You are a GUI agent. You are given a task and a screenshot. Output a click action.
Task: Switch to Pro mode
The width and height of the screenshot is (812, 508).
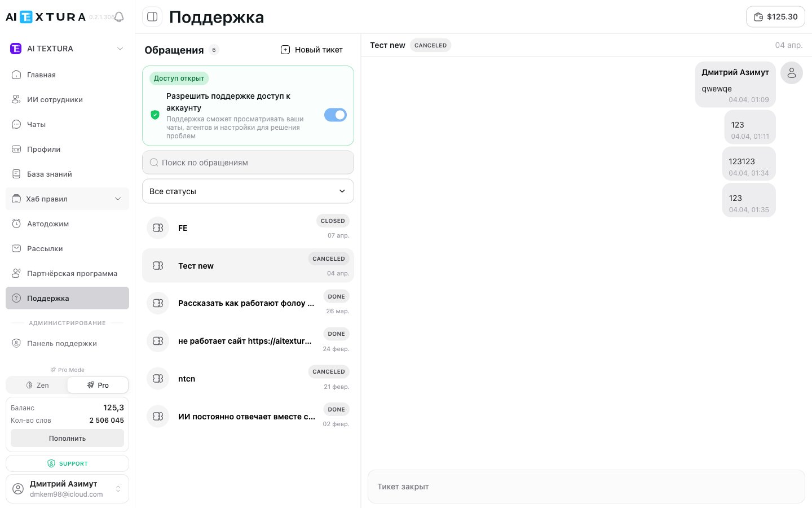point(98,385)
